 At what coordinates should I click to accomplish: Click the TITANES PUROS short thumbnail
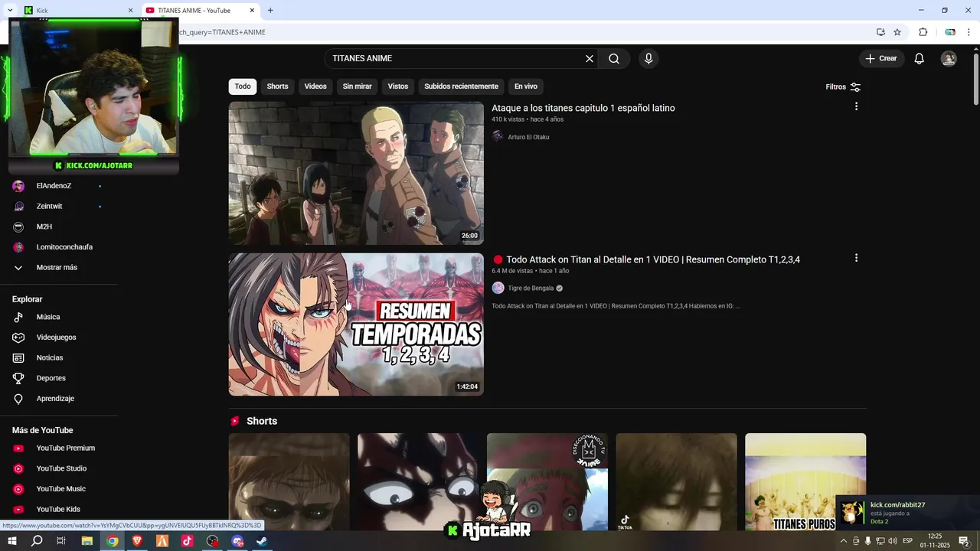click(805, 482)
